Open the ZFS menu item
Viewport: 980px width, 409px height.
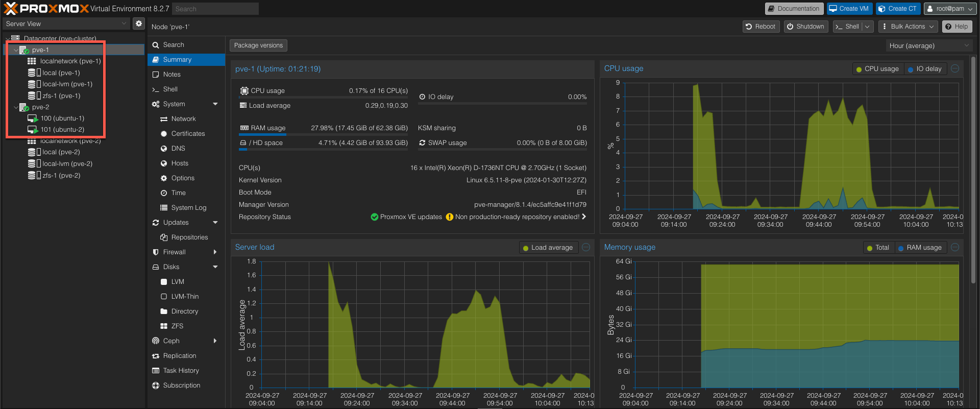pyautogui.click(x=186, y=326)
